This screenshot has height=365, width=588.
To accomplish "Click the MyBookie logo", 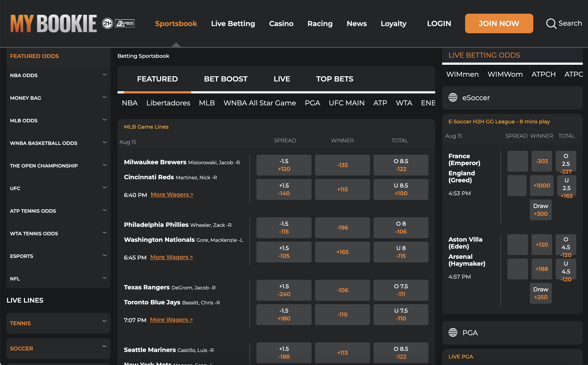I will pos(53,23).
